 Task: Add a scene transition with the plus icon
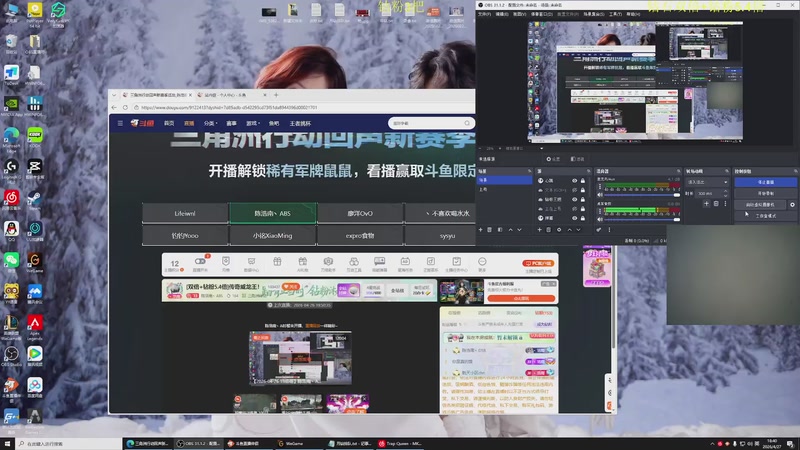707,204
